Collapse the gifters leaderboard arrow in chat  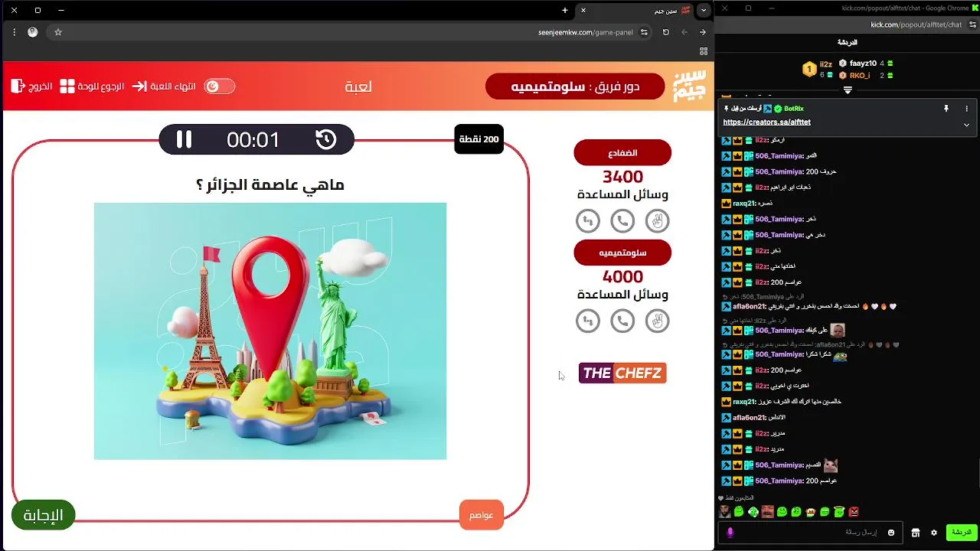tap(848, 90)
